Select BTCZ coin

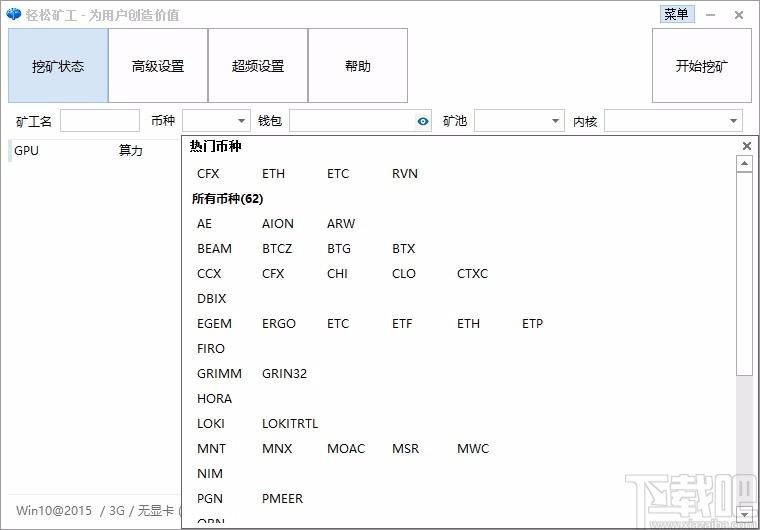click(277, 249)
